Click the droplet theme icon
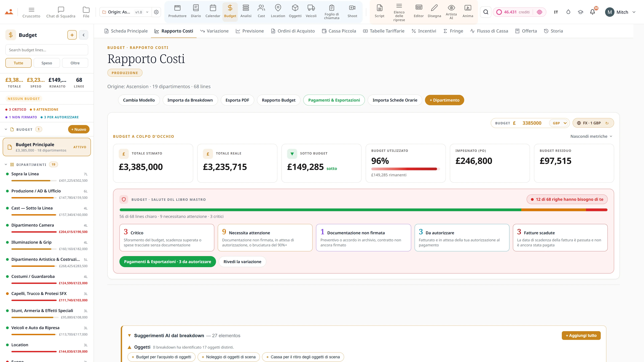This screenshot has width=644, height=362. click(x=568, y=12)
